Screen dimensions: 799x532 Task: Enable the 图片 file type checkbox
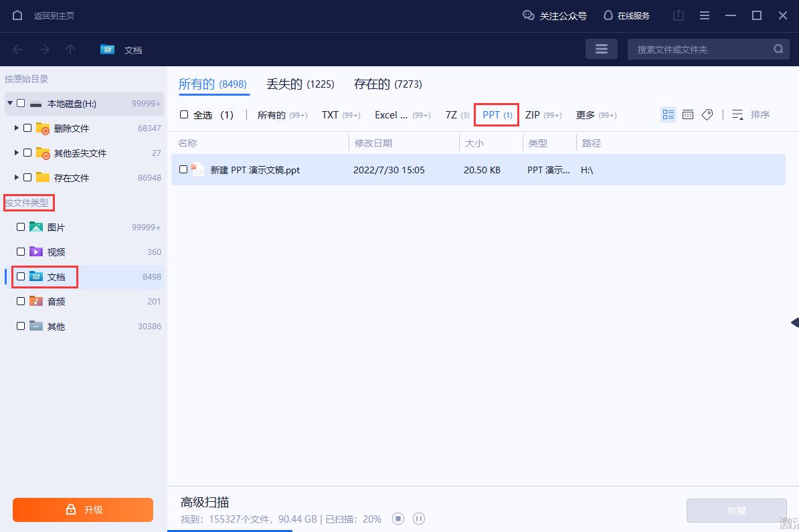21,227
